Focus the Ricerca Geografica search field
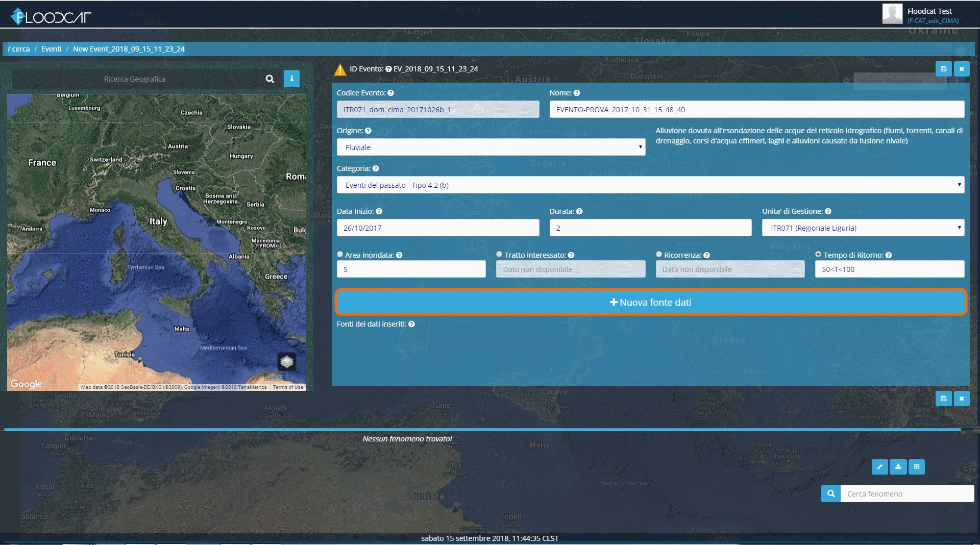The image size is (980, 545). coord(135,79)
